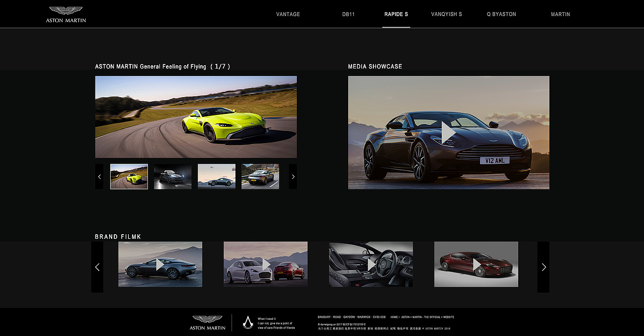Click the BRAND FILMK heading
Image resolution: width=644 pixels, height=336 pixels.
point(118,237)
